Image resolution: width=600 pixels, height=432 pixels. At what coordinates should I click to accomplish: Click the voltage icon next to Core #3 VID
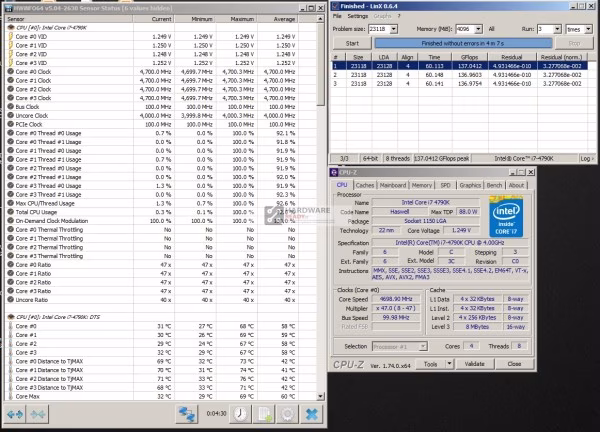click(11, 63)
